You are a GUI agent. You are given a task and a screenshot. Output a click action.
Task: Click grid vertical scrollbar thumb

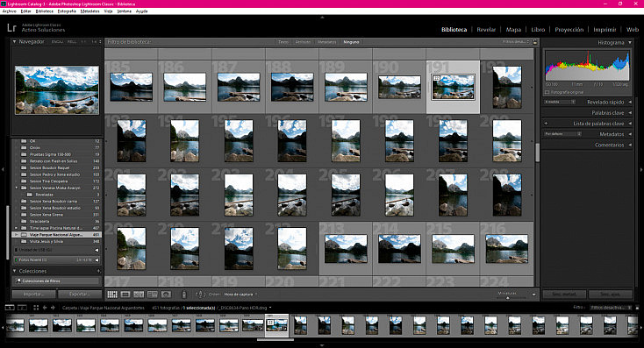click(537, 152)
